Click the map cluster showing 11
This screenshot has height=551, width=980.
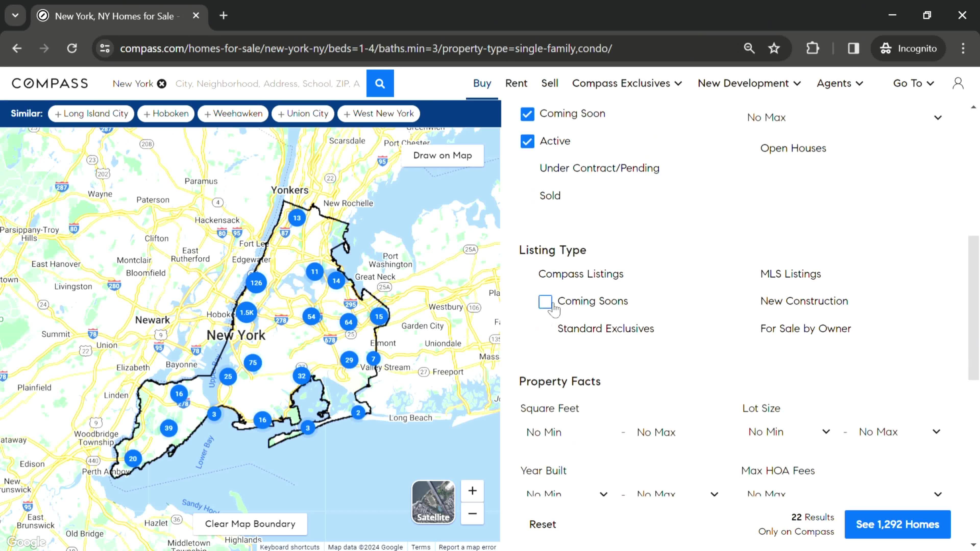315,272
